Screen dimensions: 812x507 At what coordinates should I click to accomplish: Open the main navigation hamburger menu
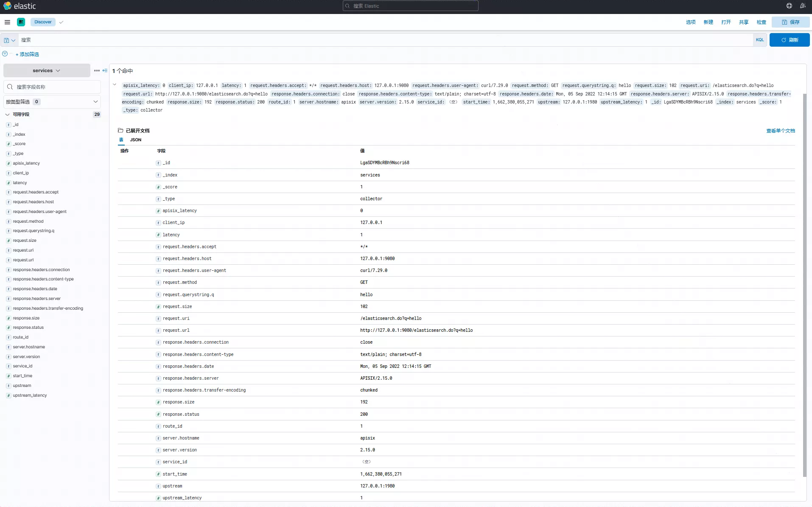click(7, 22)
